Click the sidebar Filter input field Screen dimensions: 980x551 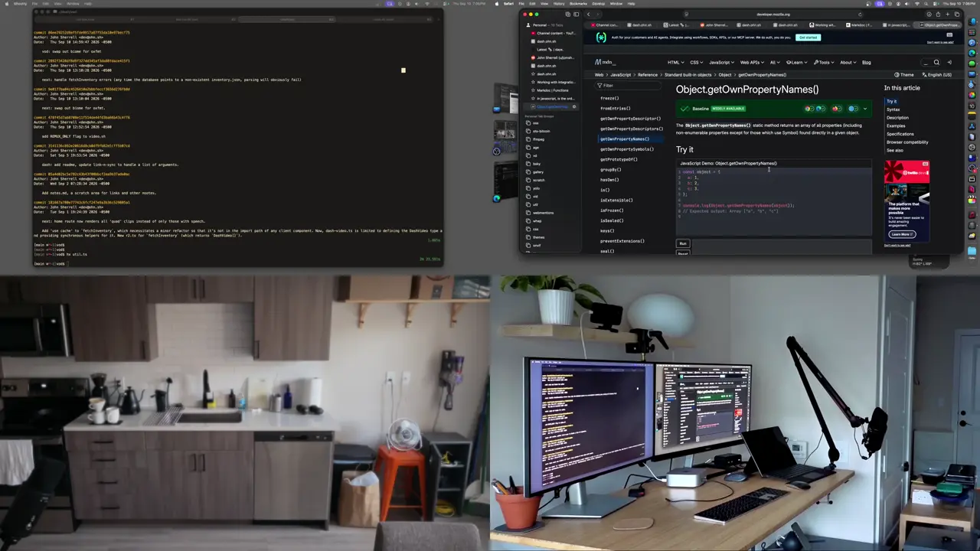(627, 85)
